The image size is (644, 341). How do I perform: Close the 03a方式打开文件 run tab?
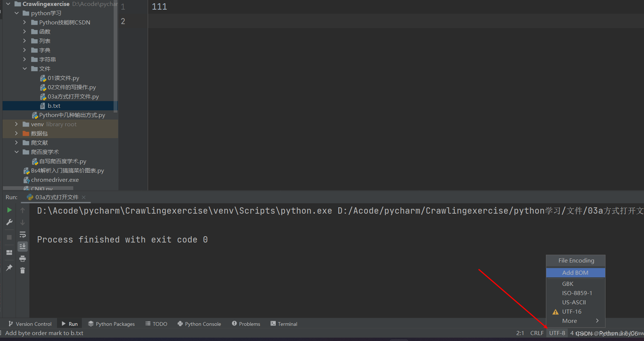[84, 197]
